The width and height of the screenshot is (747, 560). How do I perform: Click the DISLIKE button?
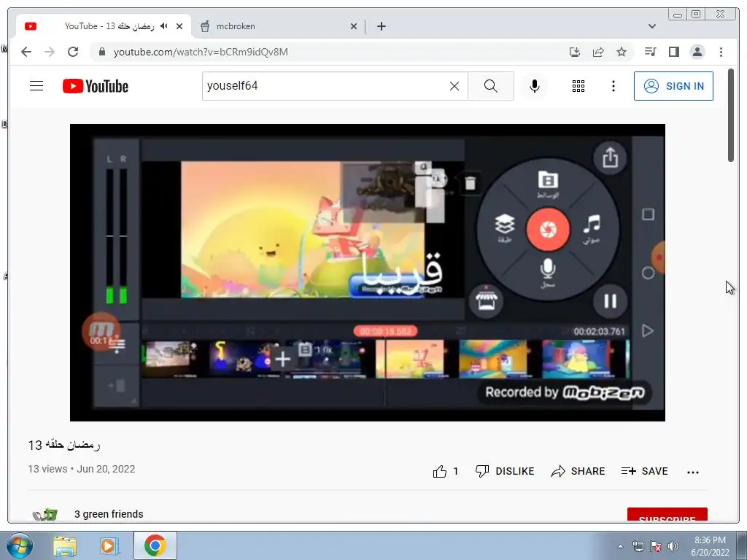tap(505, 472)
